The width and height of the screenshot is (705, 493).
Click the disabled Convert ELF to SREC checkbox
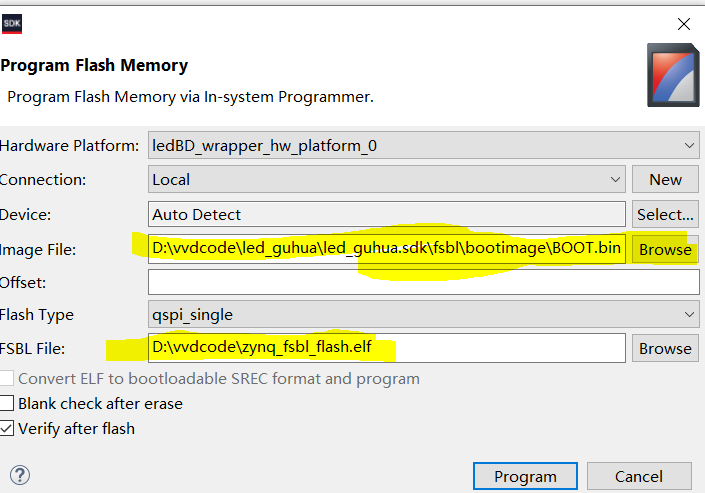tap(7, 378)
